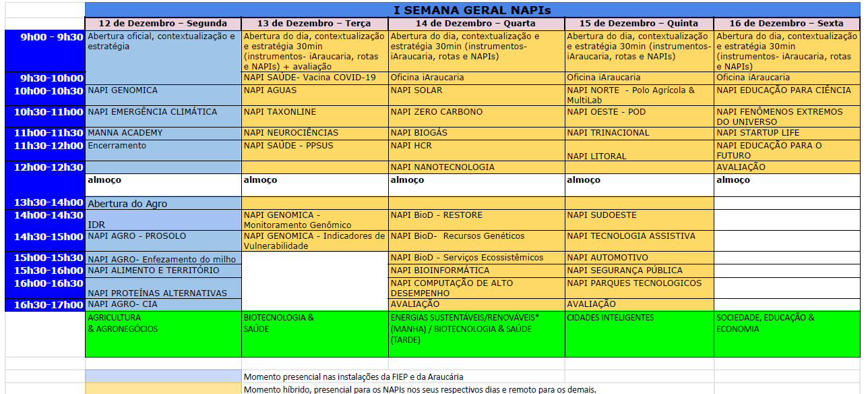Click the title 'I SEMANA GERAL NAPIs'
868x394 pixels.
pos(472,10)
